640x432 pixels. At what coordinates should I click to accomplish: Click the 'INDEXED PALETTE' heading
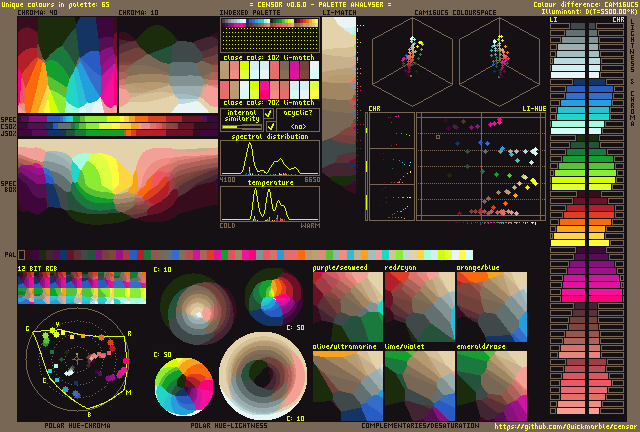(x=250, y=13)
